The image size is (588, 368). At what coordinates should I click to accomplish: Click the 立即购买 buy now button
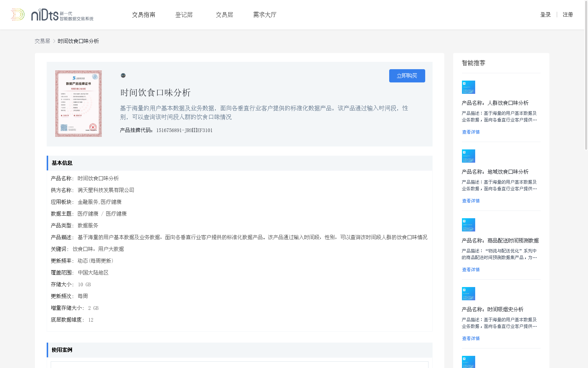[x=407, y=76]
